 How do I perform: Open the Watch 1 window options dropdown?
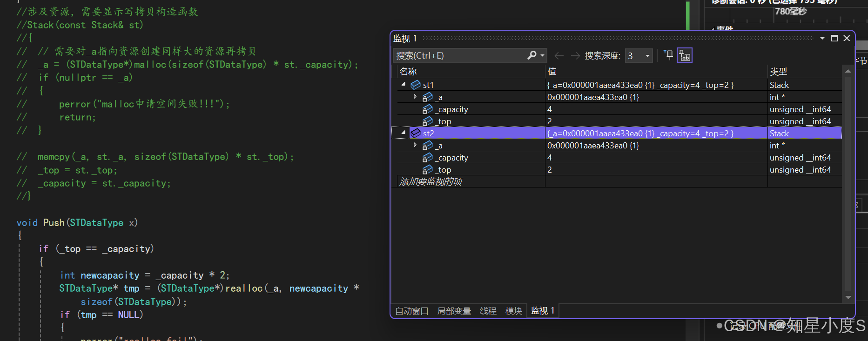pyautogui.click(x=822, y=38)
